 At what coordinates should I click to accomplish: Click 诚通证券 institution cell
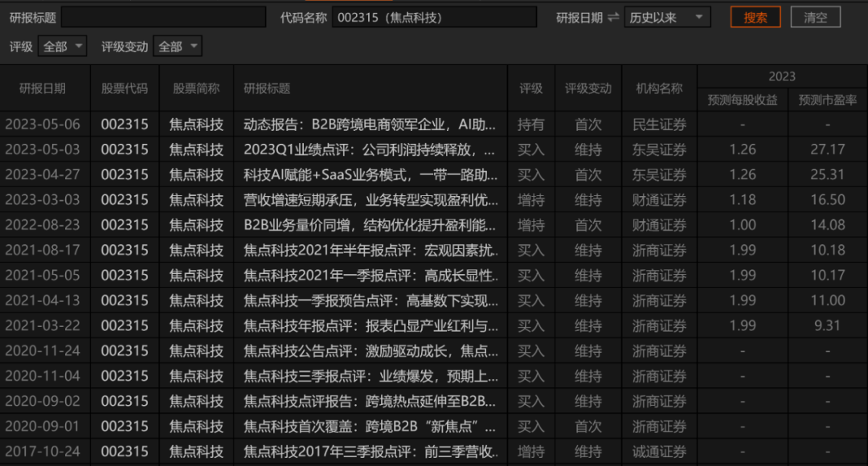point(659,452)
